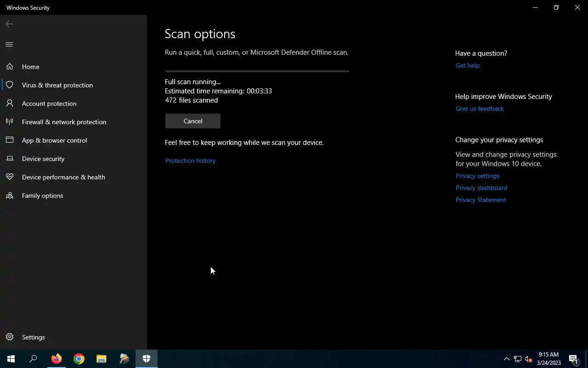Image resolution: width=588 pixels, height=368 pixels.
Task: Click '472 files scanned' text
Action: click(191, 100)
